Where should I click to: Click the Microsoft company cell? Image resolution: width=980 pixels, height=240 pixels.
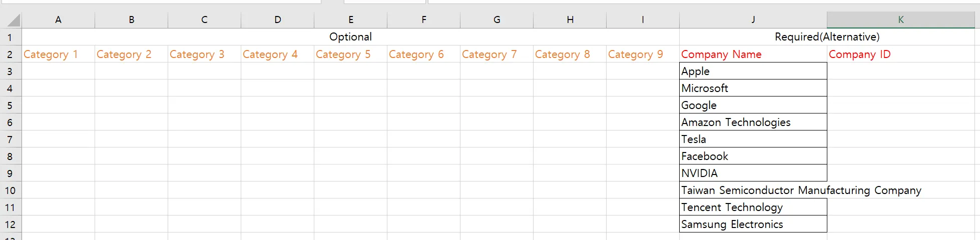click(753, 88)
